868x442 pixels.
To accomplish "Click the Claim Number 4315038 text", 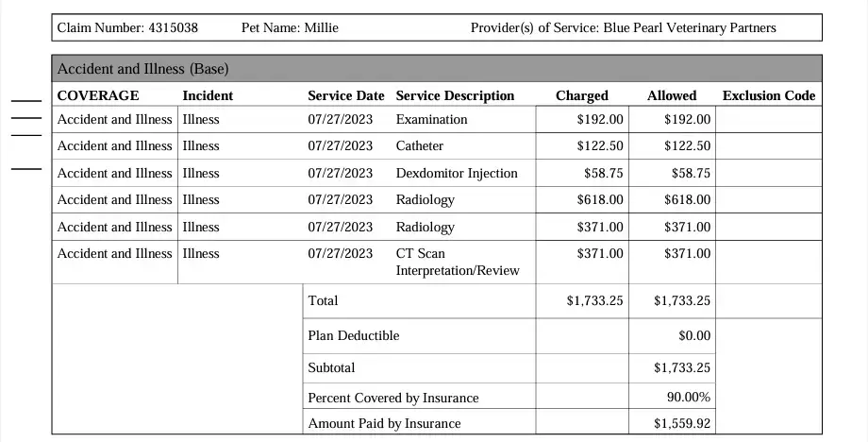I will [x=127, y=28].
